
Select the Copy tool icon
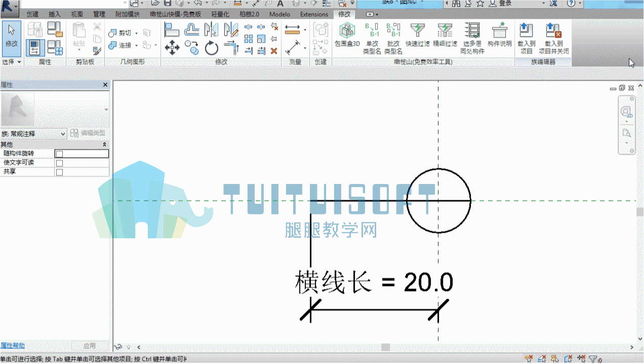point(191,48)
